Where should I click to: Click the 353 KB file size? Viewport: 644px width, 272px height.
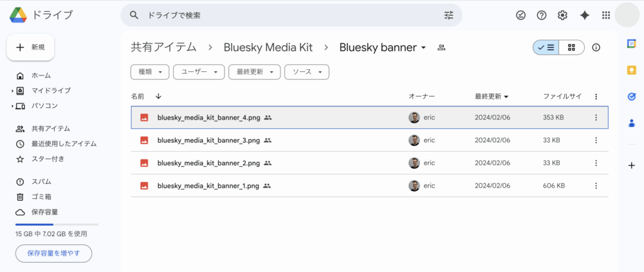tap(553, 118)
